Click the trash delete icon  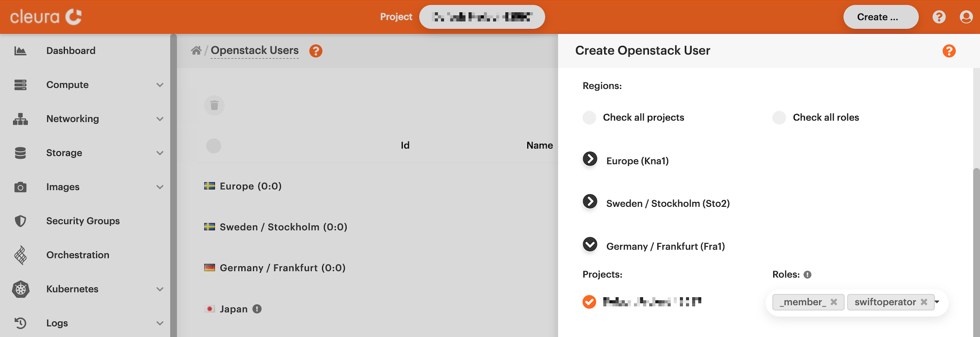pyautogui.click(x=214, y=105)
